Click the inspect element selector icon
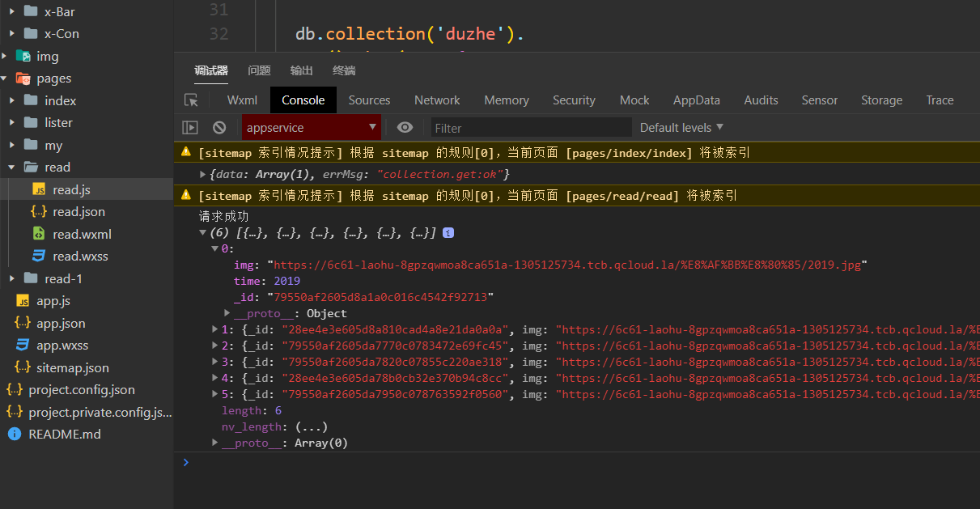This screenshot has height=509, width=980. tap(191, 100)
